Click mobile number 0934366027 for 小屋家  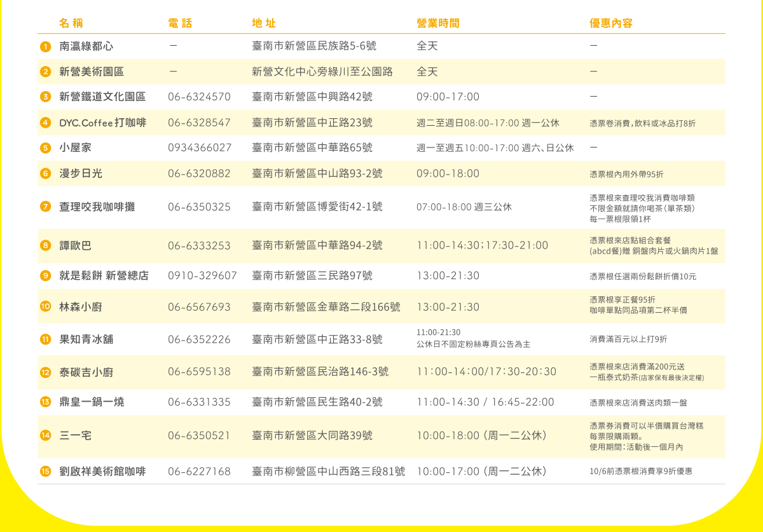point(200,148)
